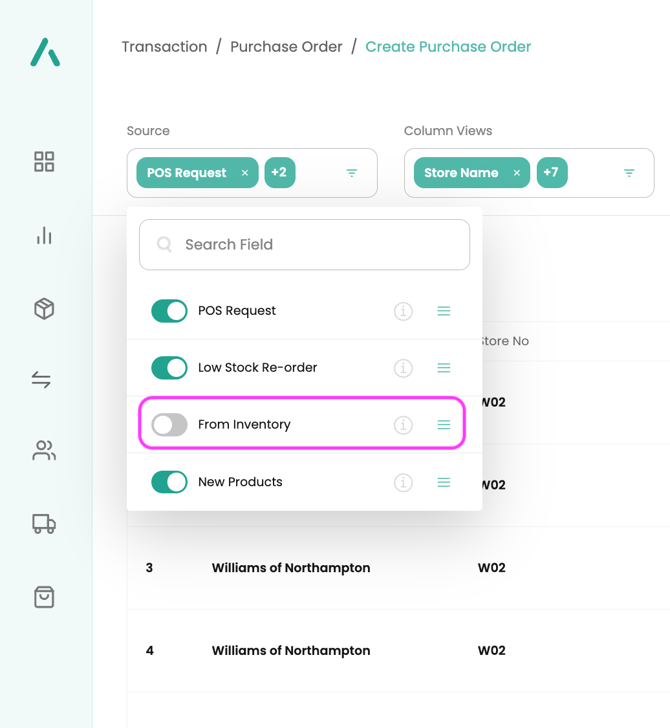Expand the Column Views filter dropdown
The image size is (670, 728).
[x=629, y=173]
